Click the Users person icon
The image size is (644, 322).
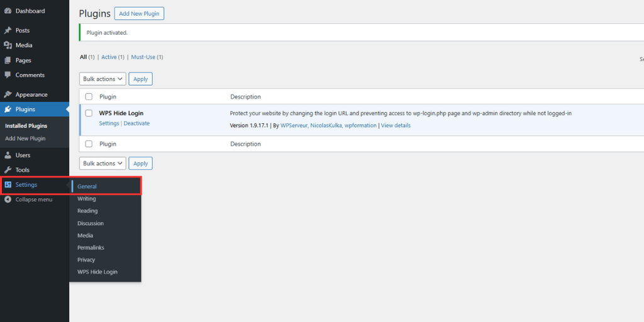click(x=8, y=155)
